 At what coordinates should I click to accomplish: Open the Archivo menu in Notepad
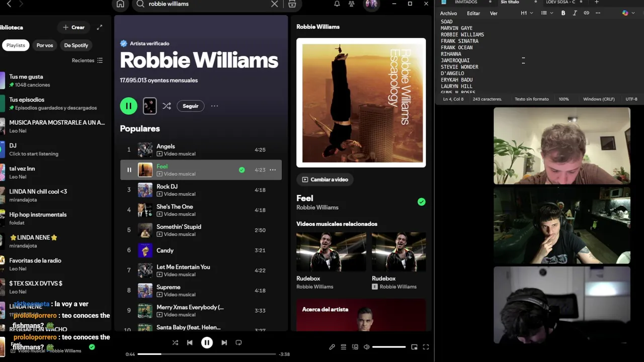pos(448,13)
